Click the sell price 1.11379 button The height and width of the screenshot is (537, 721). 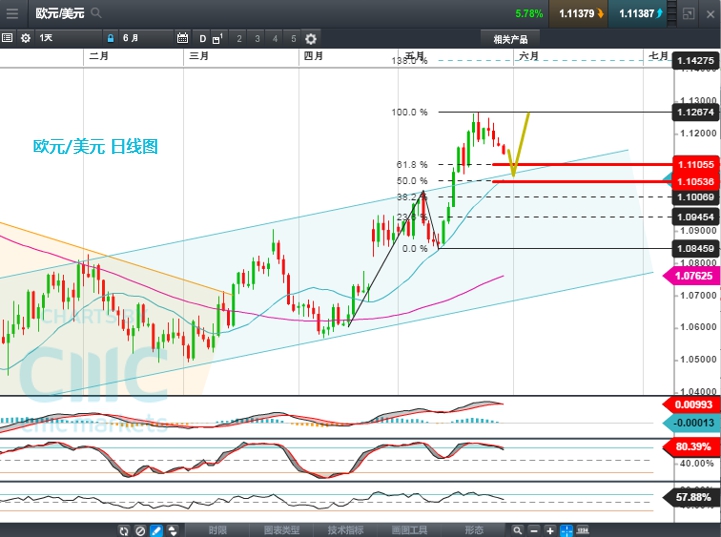577,14
